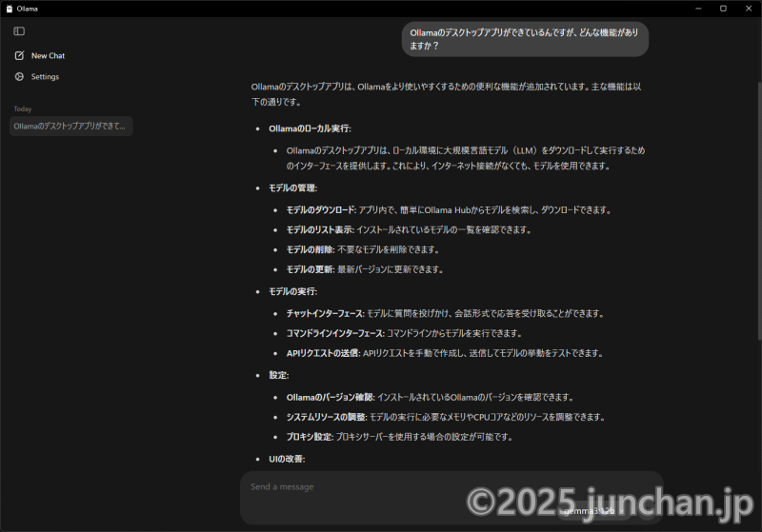This screenshot has width=762, height=532.
Task: Click the bold text Ollamaのバージョン確認:
Action: click(331, 398)
